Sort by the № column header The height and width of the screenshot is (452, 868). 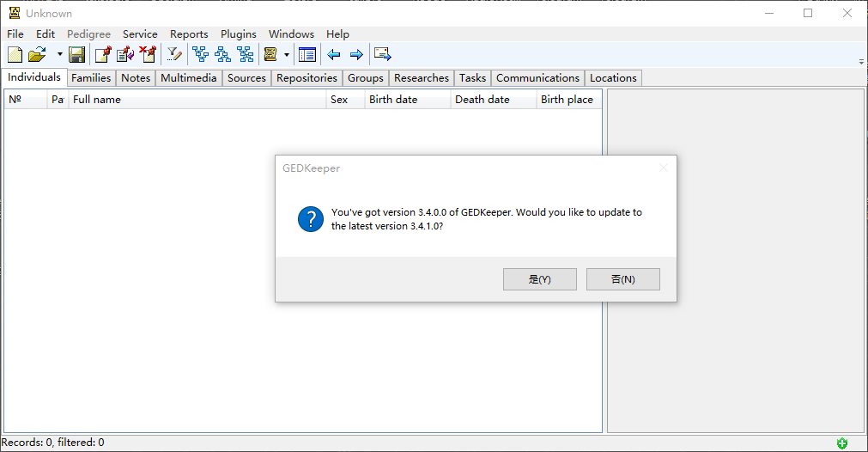[x=26, y=100]
